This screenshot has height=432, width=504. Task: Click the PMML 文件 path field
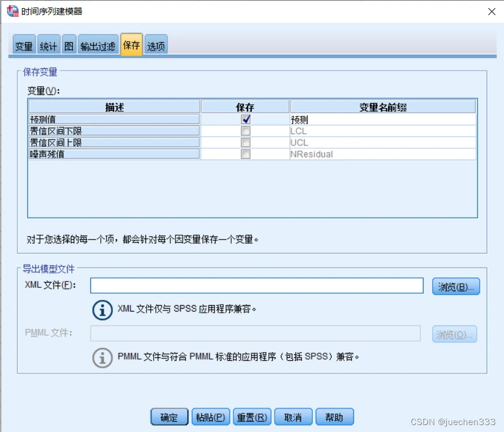click(x=255, y=333)
